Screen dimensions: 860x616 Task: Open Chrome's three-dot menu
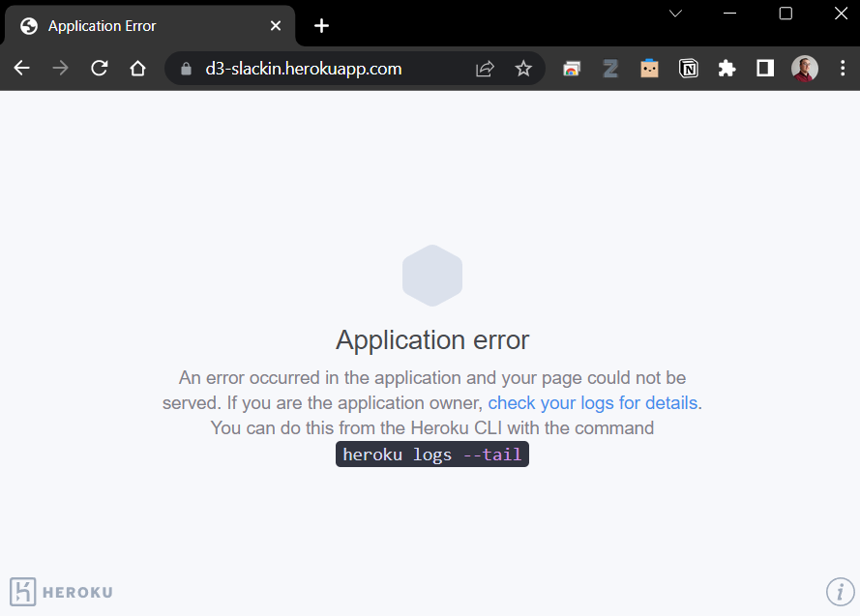(x=843, y=68)
